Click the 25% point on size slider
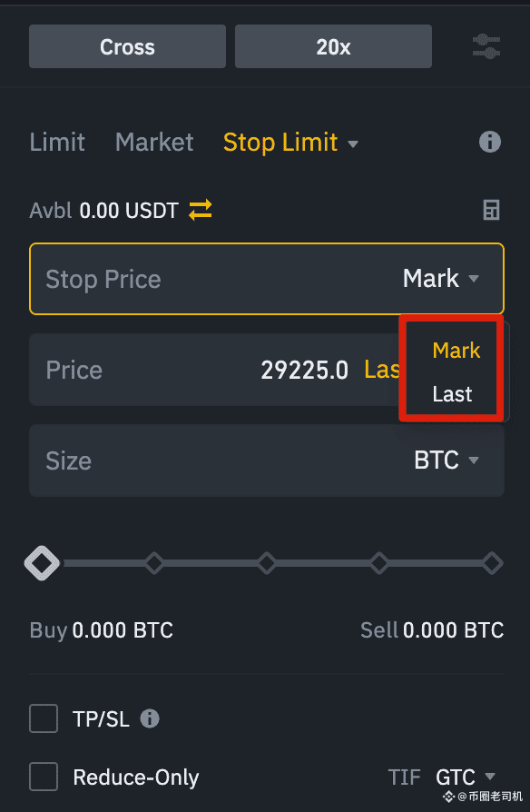 [154, 563]
